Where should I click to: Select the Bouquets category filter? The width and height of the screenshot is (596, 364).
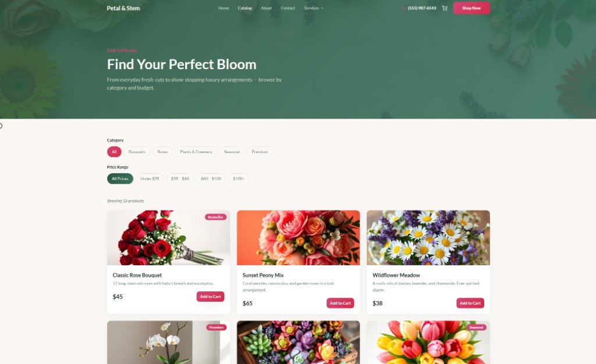coord(137,152)
